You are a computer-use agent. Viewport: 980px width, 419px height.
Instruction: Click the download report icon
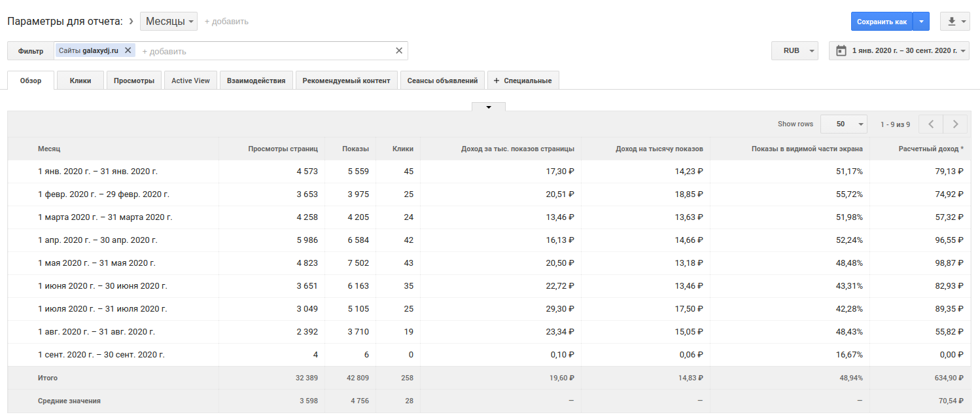(x=951, y=22)
